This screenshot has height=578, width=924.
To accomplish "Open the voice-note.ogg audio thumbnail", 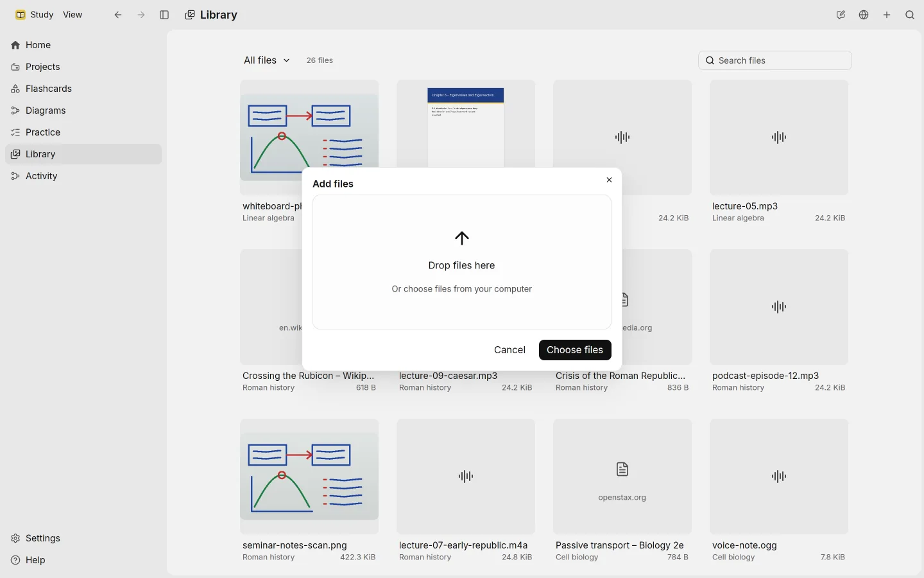I will 779,477.
